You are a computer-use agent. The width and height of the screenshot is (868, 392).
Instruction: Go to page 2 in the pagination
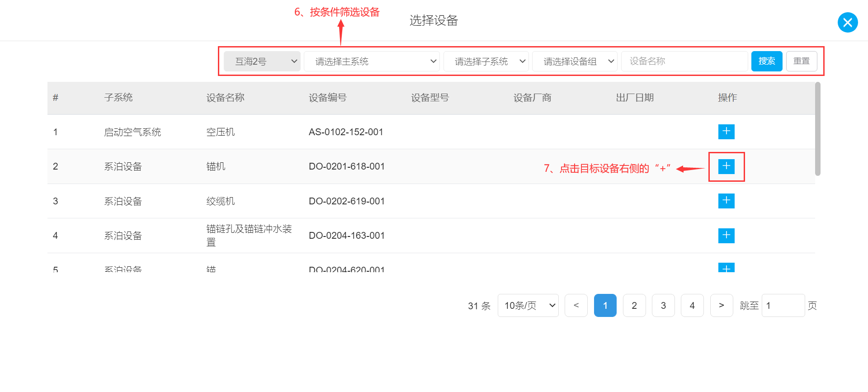pyautogui.click(x=634, y=306)
